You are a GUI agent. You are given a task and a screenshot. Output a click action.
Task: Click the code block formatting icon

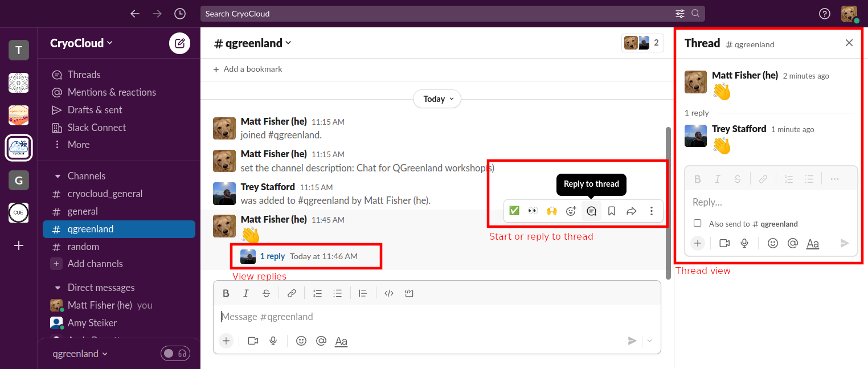[x=409, y=293]
